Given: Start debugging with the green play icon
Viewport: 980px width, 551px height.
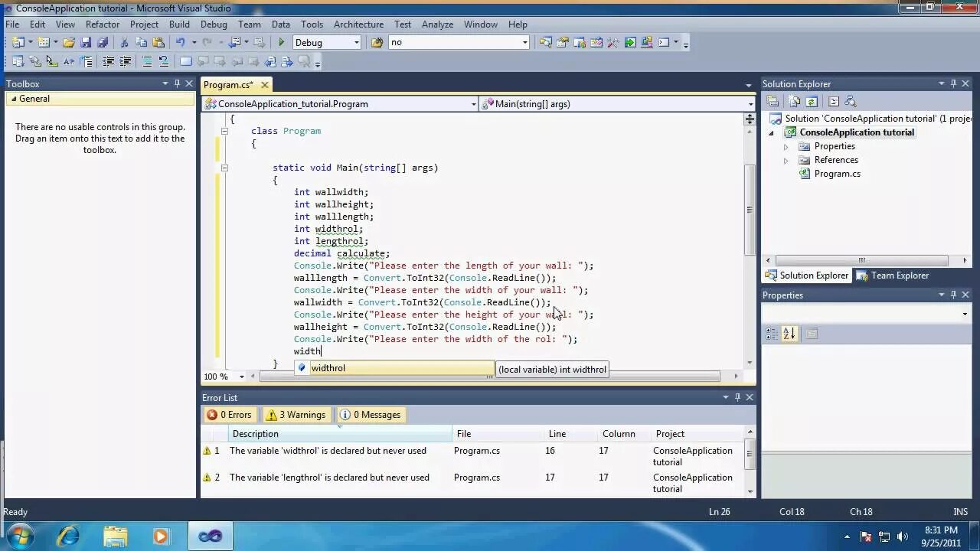Looking at the screenshot, I should [281, 42].
